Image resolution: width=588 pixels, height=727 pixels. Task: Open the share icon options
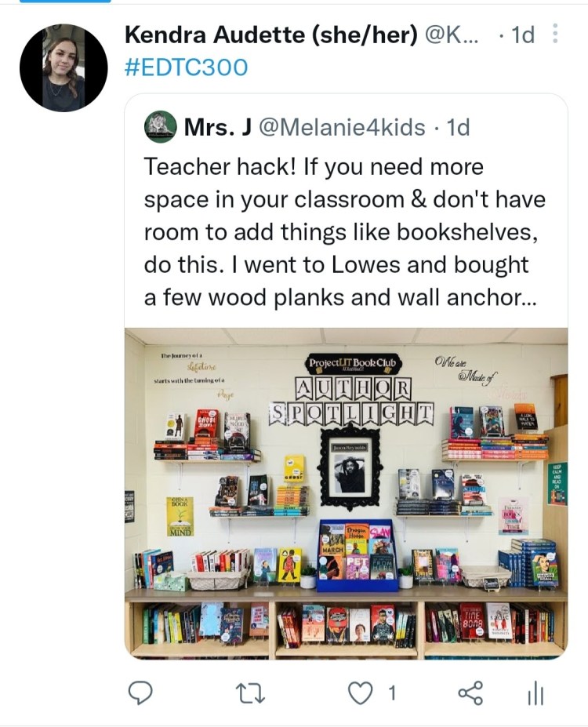pyautogui.click(x=470, y=693)
